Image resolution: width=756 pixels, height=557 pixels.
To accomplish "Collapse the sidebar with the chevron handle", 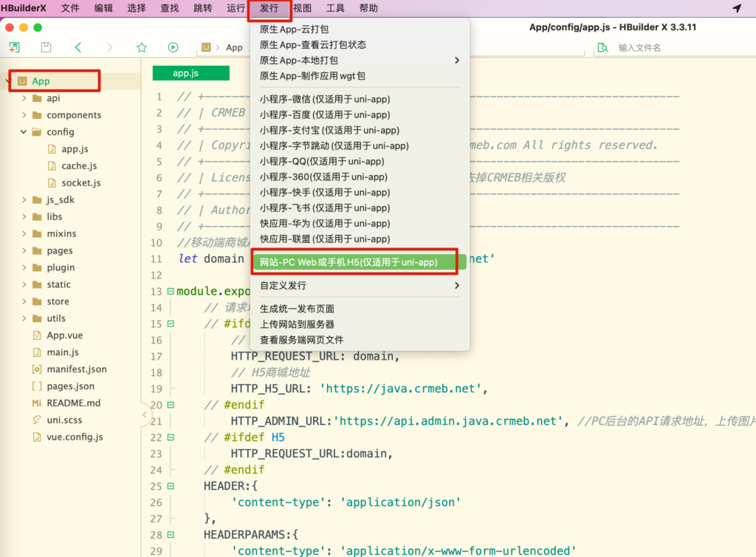I will point(144,414).
